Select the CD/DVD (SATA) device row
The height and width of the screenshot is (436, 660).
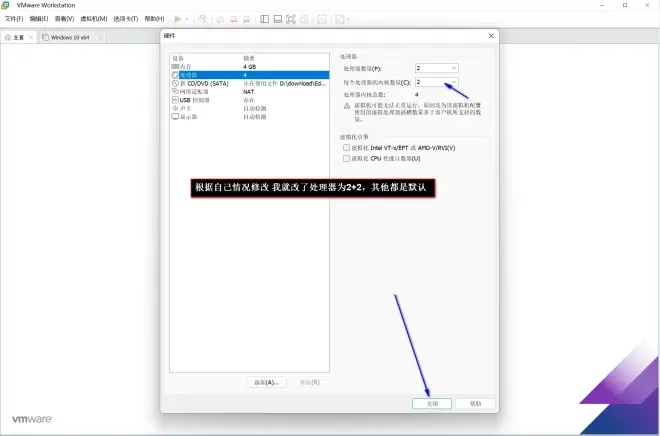[249, 83]
